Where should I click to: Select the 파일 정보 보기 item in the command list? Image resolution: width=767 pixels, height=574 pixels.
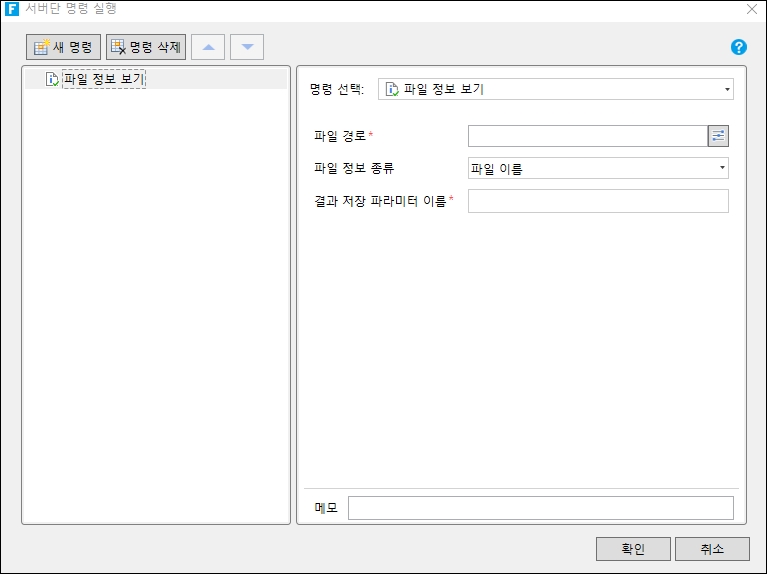[x=103, y=79]
